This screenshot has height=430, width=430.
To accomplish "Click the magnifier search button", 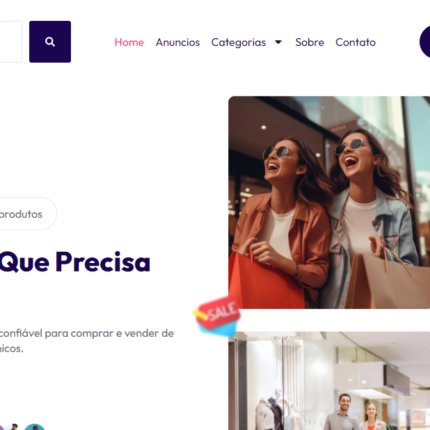I will [x=50, y=42].
